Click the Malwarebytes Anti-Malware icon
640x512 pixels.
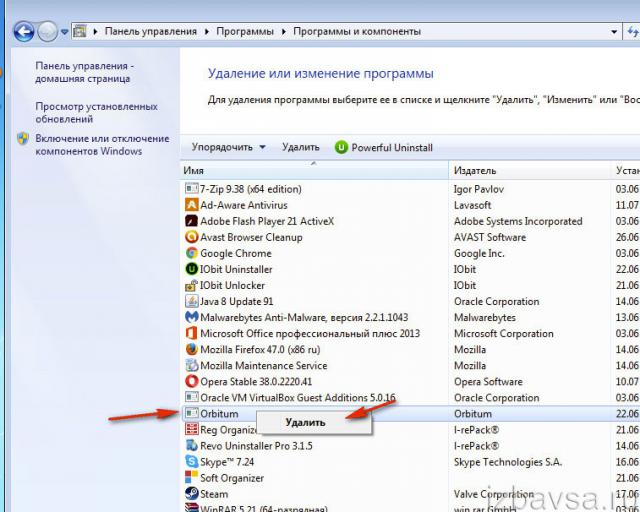pyautogui.click(x=191, y=317)
